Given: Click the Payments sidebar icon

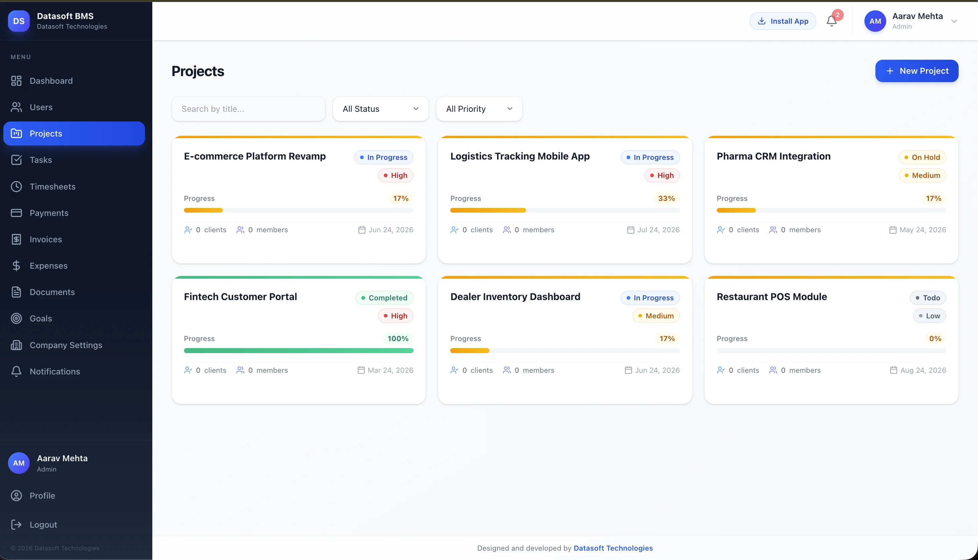Looking at the screenshot, I should pos(17,213).
